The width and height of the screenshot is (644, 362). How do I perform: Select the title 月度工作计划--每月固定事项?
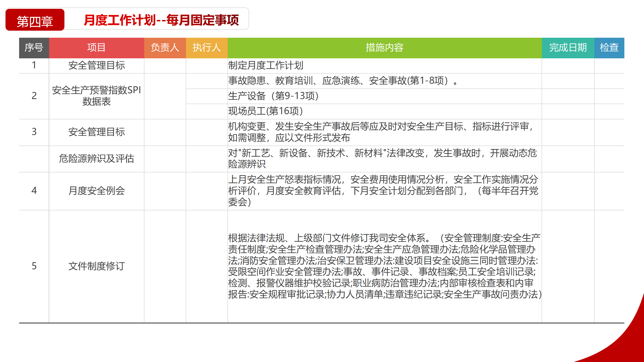click(x=161, y=20)
